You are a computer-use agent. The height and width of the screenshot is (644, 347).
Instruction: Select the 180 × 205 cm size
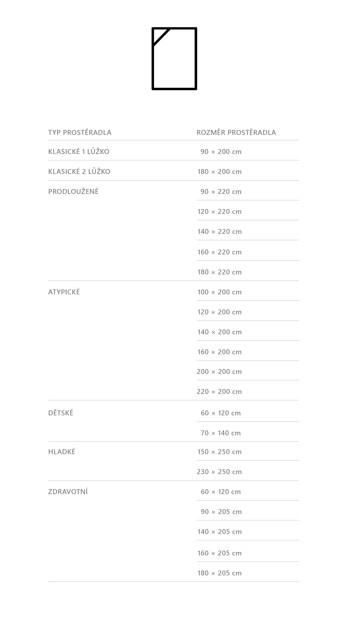[219, 573]
